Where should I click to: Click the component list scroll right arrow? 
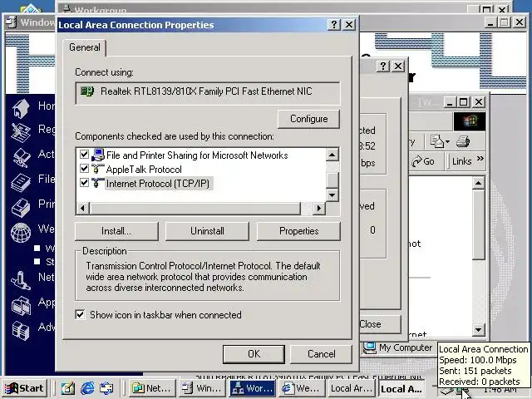(318, 208)
